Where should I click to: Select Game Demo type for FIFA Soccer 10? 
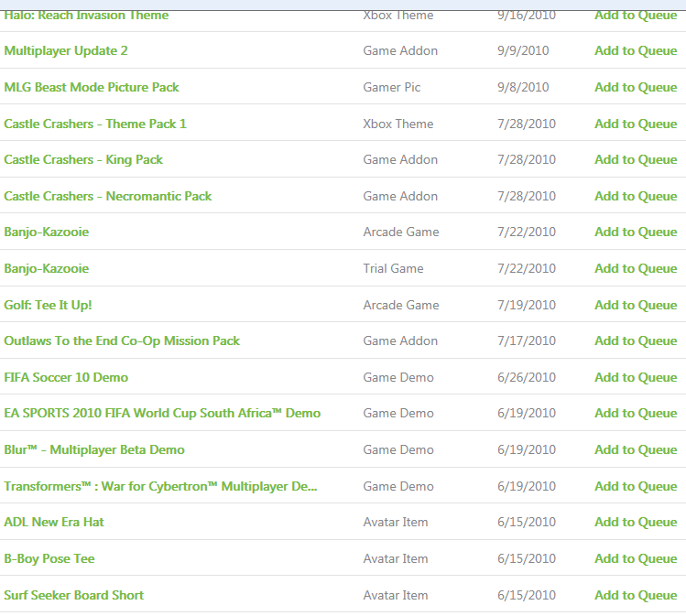398,377
